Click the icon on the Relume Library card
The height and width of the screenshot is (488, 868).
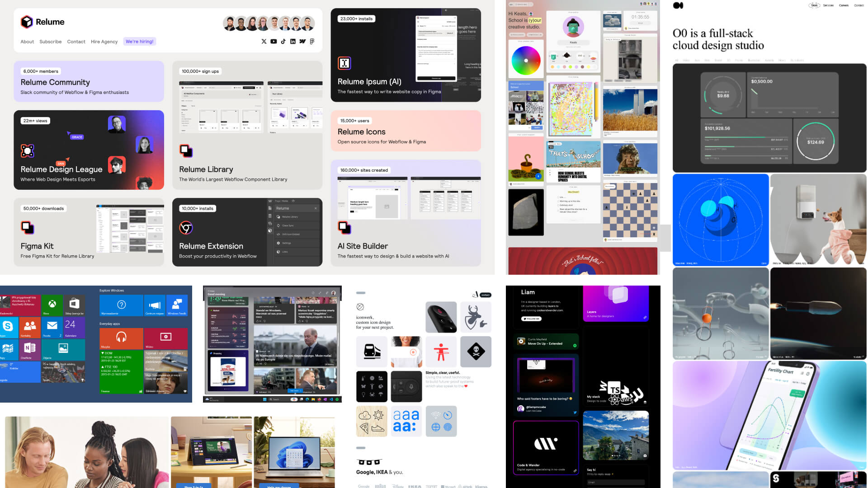pos(186,150)
